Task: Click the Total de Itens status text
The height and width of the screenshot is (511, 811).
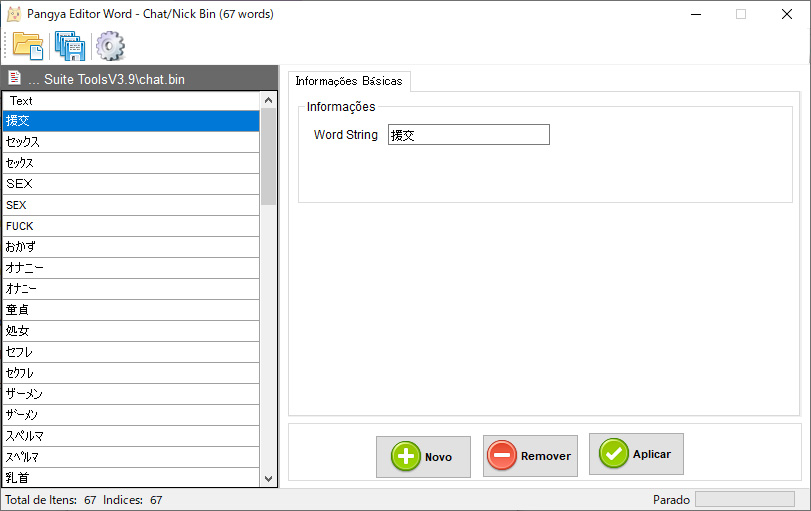Action: click(x=51, y=500)
